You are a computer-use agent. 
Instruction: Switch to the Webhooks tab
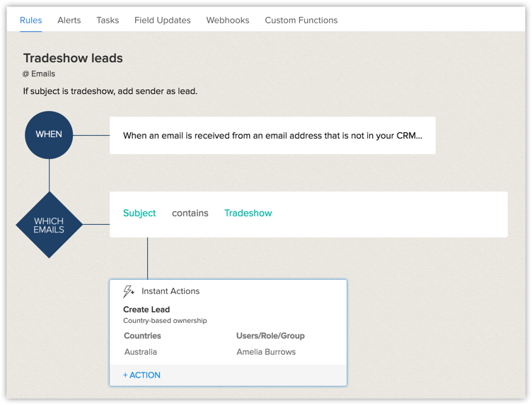click(x=228, y=20)
